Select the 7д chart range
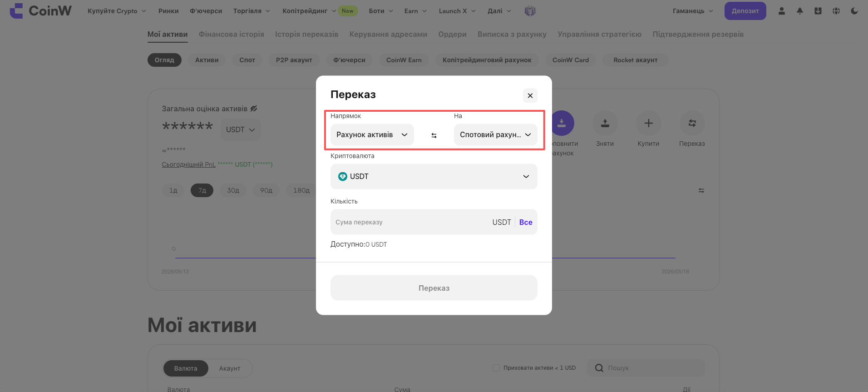The height and width of the screenshot is (392, 868). [x=202, y=190]
